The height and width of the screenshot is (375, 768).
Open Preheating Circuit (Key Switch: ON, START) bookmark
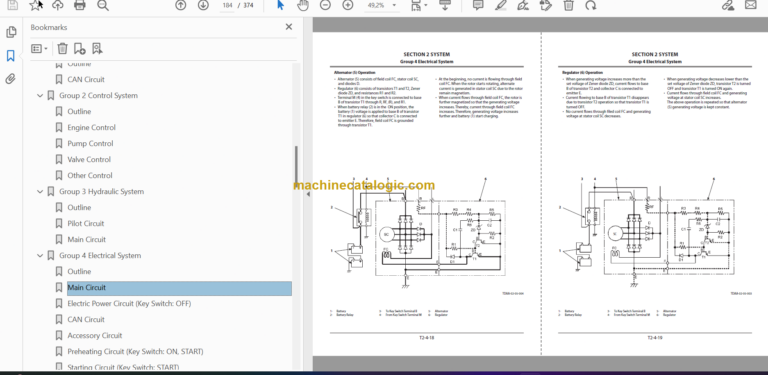(x=135, y=352)
